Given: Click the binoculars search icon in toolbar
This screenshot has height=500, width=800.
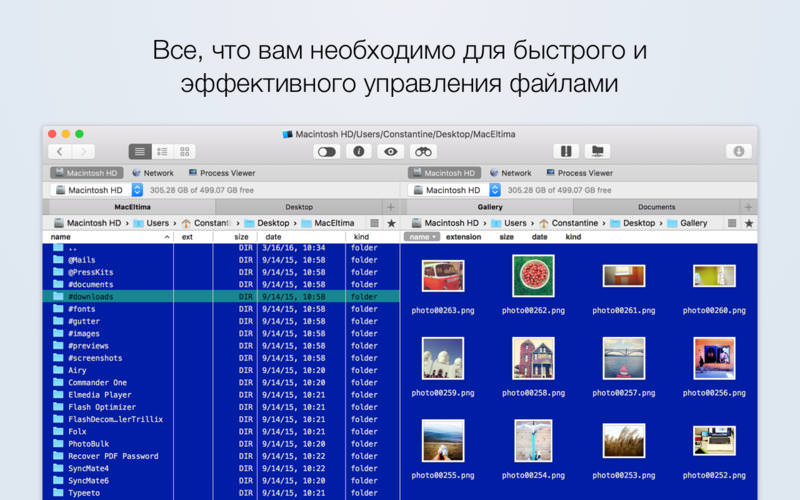Looking at the screenshot, I should (x=423, y=152).
